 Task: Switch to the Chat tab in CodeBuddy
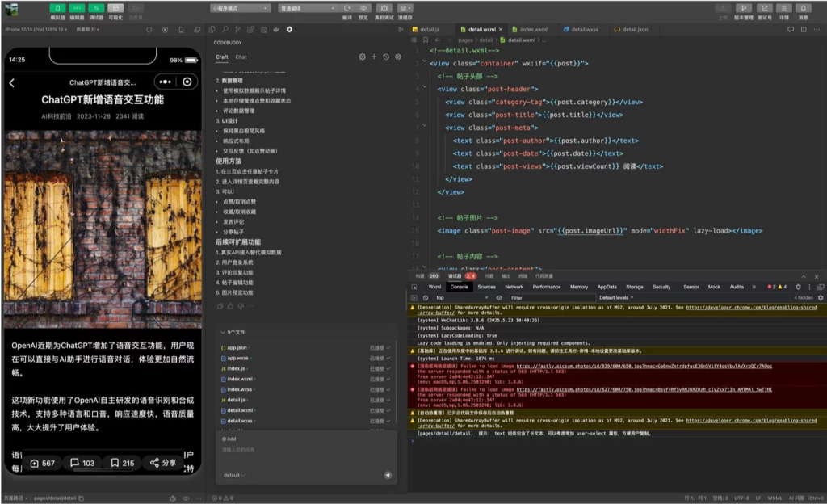tap(241, 57)
